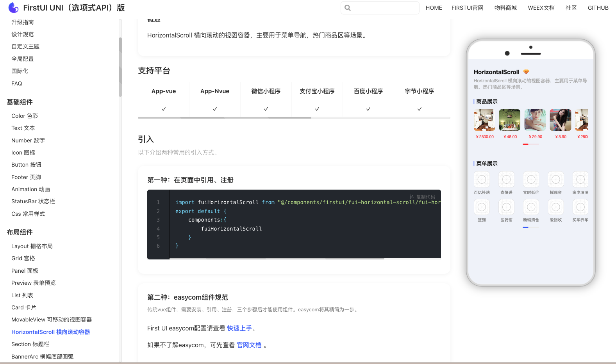This screenshot has height=364, width=616.
Task: Click the FirstUI logo icon
Action: click(x=13, y=7)
